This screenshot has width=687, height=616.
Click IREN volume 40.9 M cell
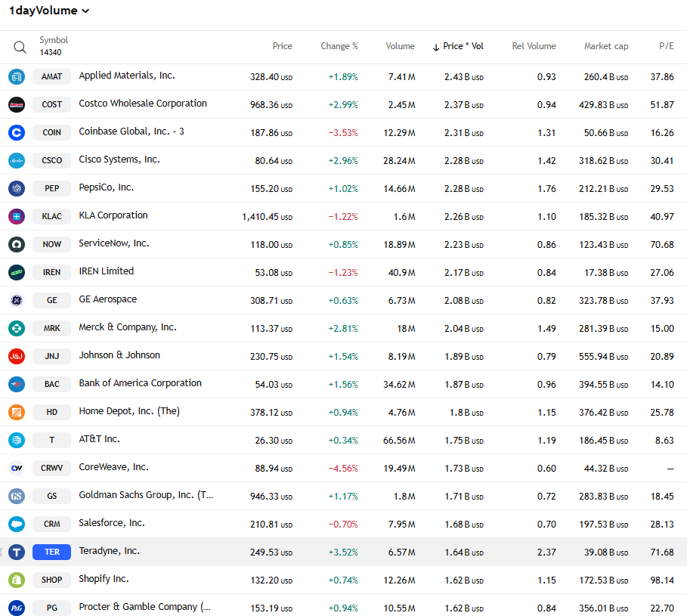coord(401,273)
